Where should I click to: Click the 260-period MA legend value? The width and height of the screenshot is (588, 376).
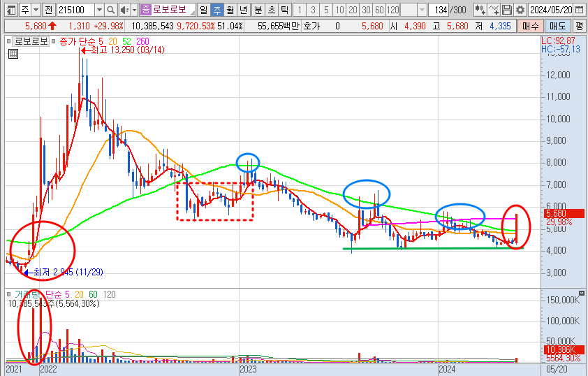pos(142,41)
